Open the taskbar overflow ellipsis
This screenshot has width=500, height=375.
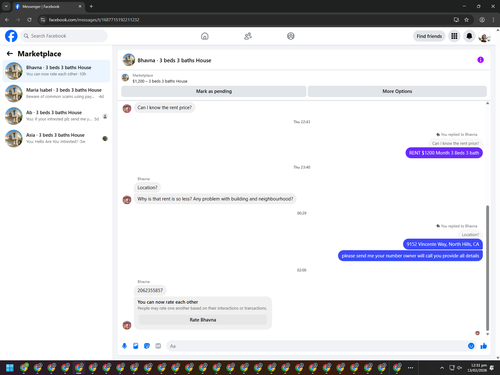[410, 368]
